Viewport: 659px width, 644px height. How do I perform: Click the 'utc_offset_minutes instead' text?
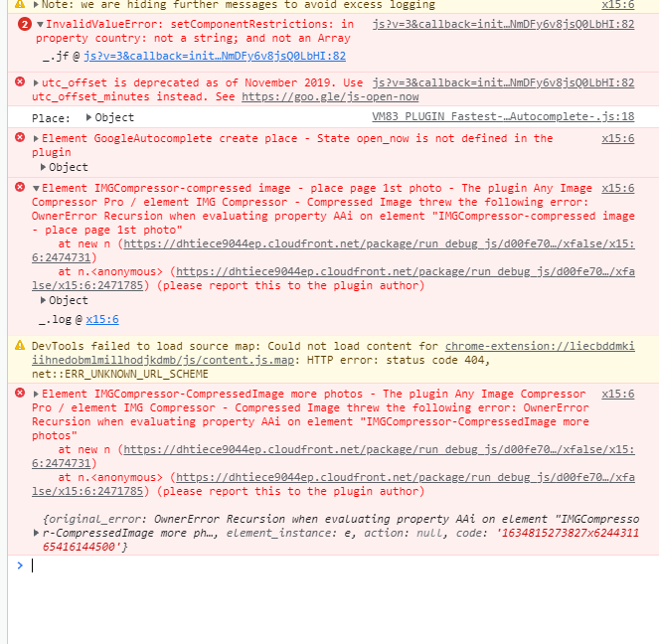coord(120,97)
